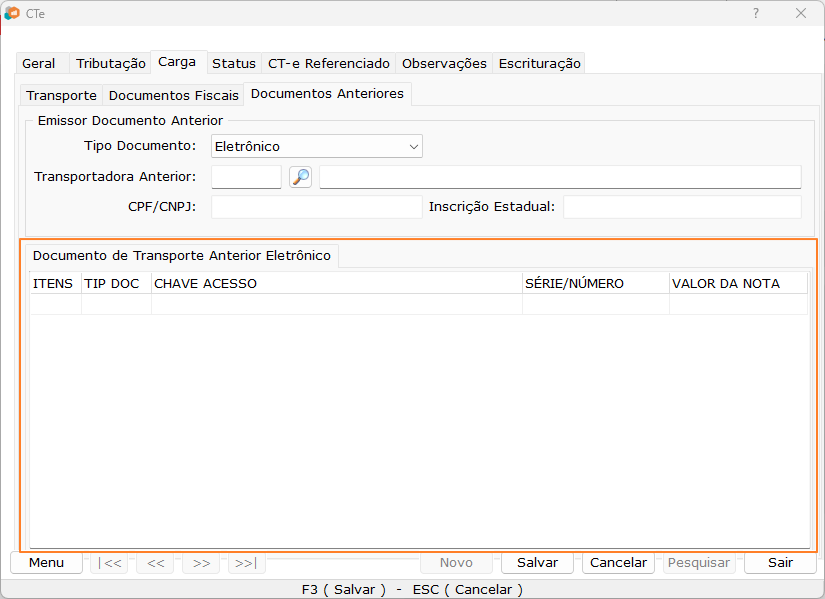
Task: Open the help question mark button
Action: pos(756,13)
